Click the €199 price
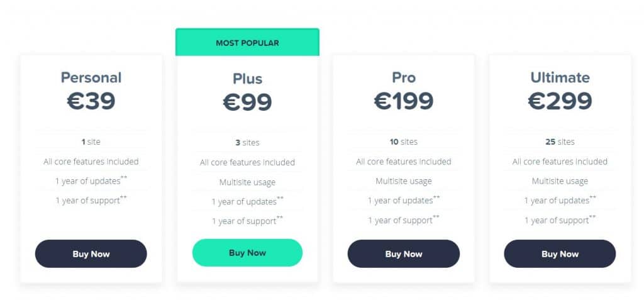 coord(404,101)
